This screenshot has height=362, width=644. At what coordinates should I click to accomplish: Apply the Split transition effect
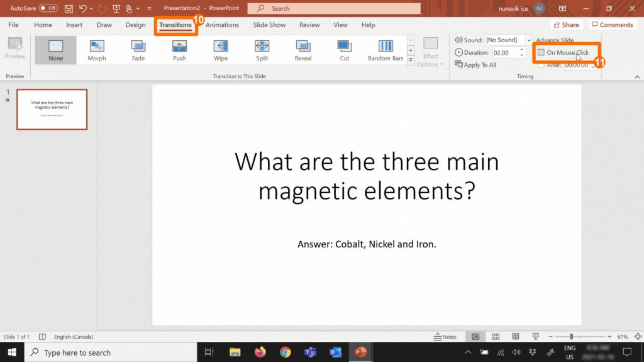pyautogui.click(x=262, y=50)
